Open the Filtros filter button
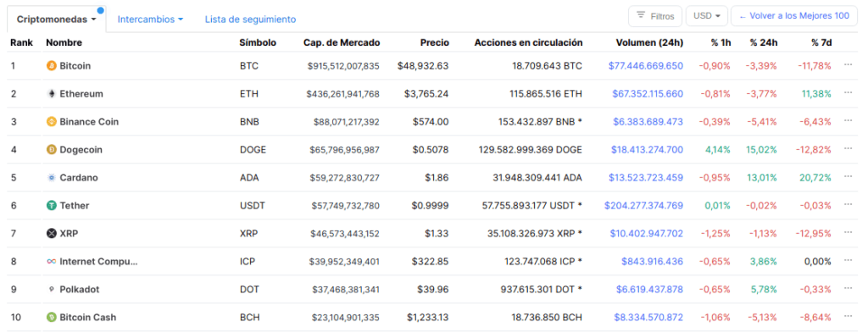This screenshot has height=333, width=868. pos(655,16)
